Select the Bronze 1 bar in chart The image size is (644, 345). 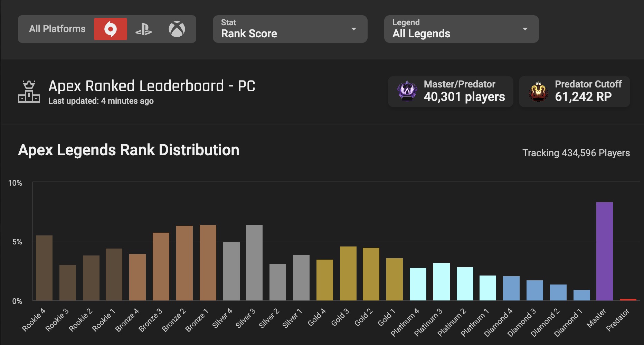[x=208, y=263]
